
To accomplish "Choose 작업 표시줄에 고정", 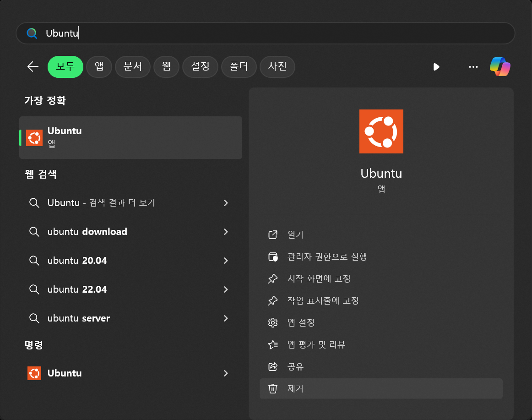I will [381, 300].
